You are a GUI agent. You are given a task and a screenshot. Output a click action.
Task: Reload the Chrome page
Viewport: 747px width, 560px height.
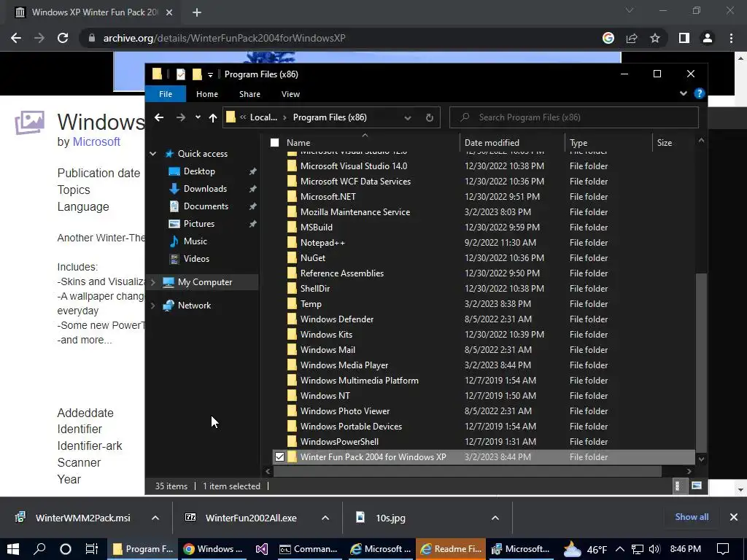click(x=63, y=38)
